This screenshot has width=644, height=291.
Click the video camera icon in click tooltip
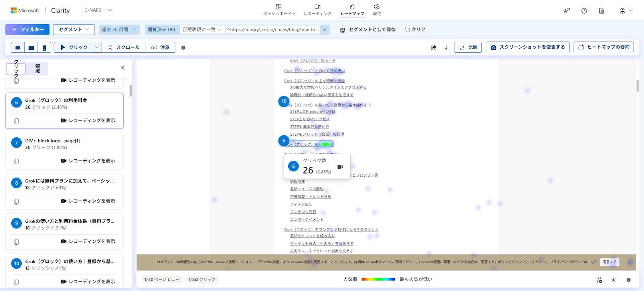[x=340, y=167]
